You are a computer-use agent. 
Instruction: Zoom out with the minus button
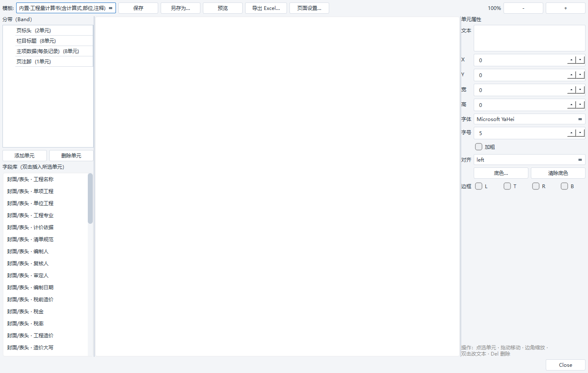[x=523, y=8]
